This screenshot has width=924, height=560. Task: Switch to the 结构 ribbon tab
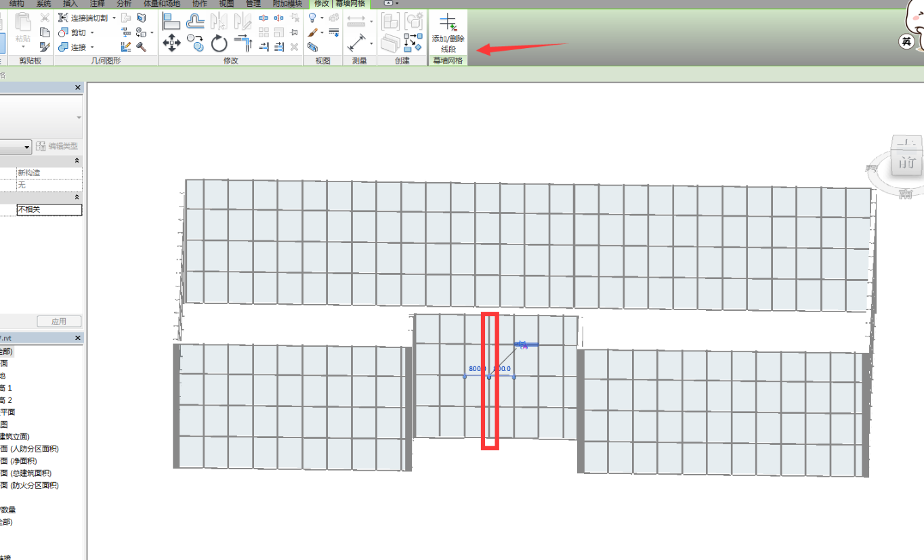(16, 3)
